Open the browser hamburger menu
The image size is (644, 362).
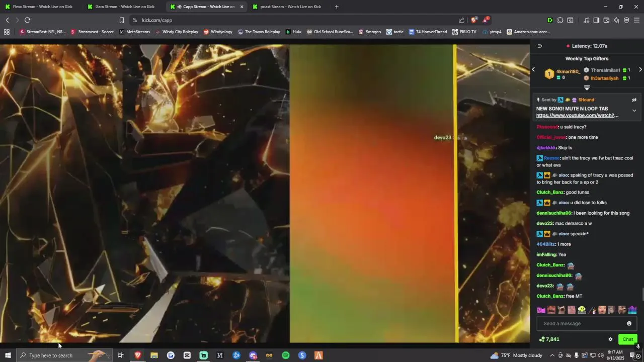click(636, 20)
